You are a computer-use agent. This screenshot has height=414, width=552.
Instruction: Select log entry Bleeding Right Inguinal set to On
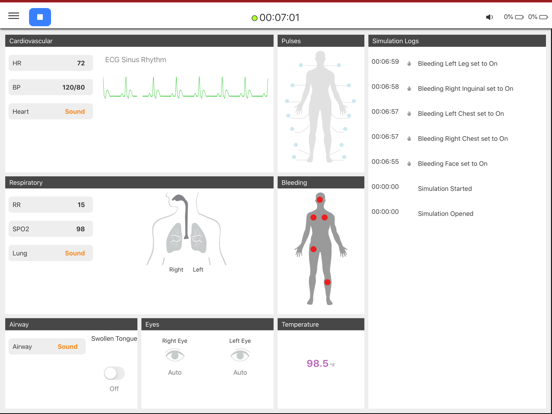coord(465,89)
